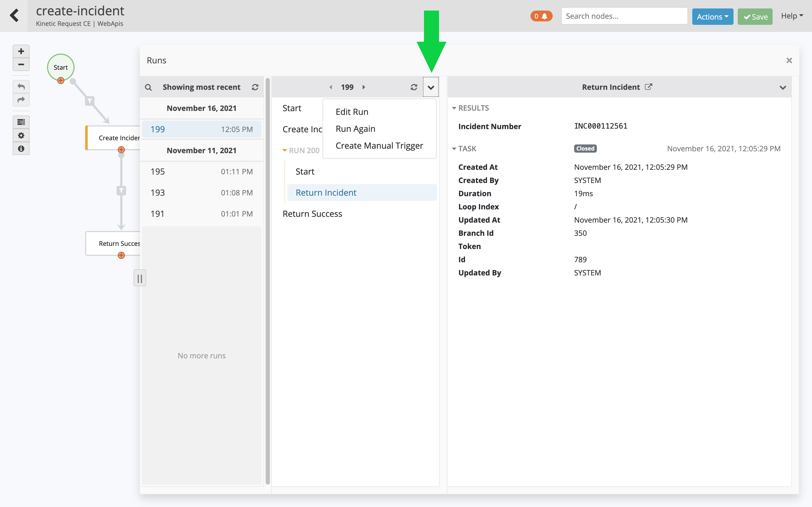
Task: Select run 195 in list
Action: 201,172
